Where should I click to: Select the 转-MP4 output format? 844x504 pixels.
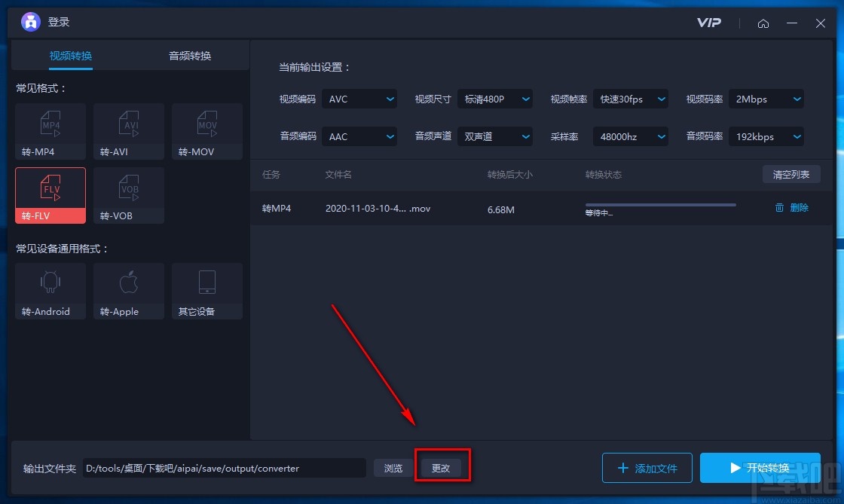point(50,130)
